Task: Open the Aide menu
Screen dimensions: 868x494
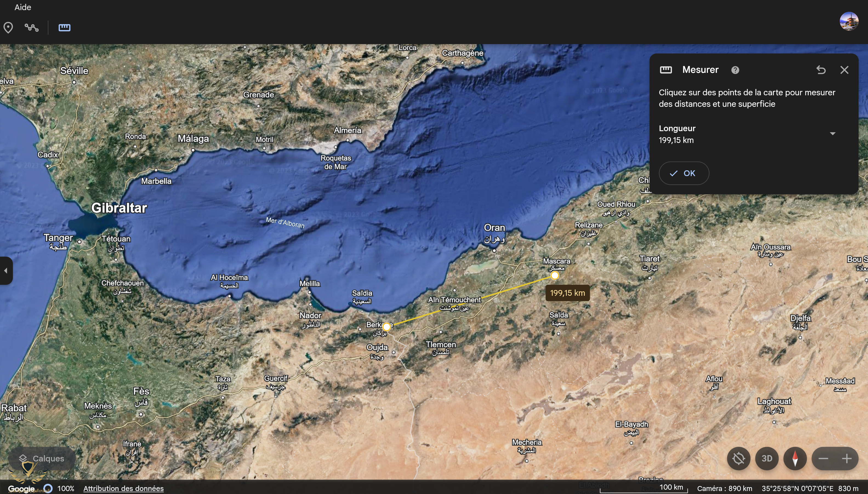Action: click(x=23, y=7)
